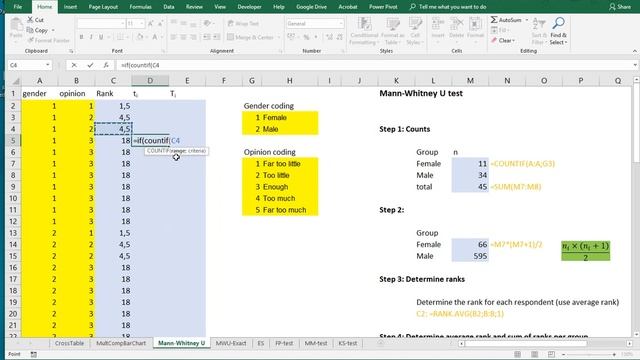This screenshot has height=360, width=640.
Task: Click the Wrap Text button
Action: point(243,24)
